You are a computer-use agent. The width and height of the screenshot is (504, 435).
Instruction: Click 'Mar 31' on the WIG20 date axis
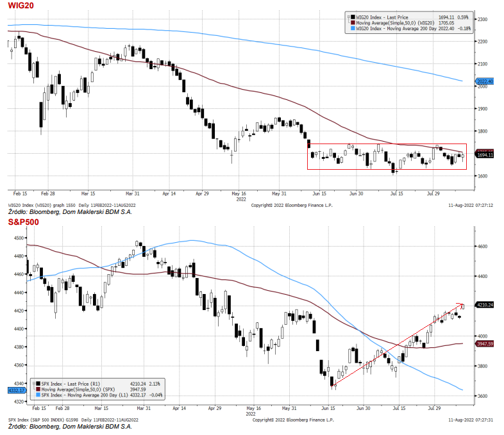[x=133, y=193]
